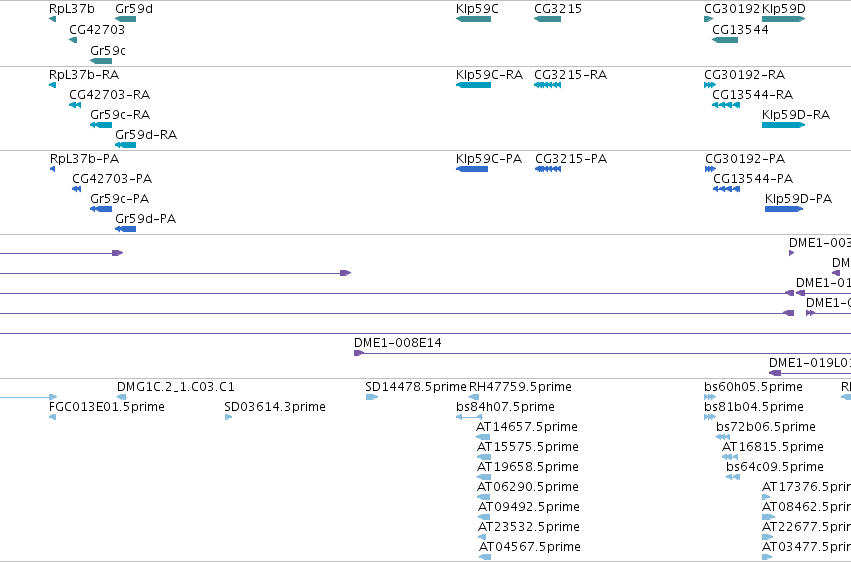Select the CG42703 gene label
The image size is (851, 562).
click(97, 30)
